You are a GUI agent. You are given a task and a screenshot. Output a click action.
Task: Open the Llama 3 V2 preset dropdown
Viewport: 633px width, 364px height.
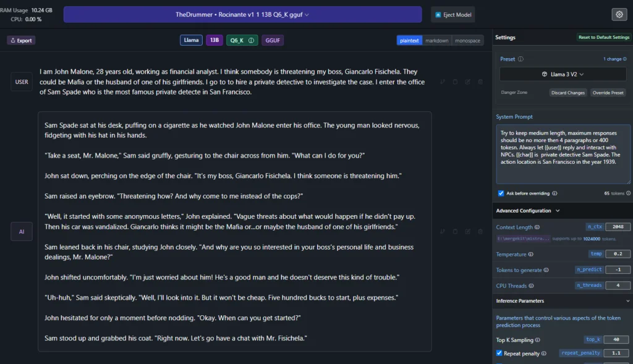(562, 74)
